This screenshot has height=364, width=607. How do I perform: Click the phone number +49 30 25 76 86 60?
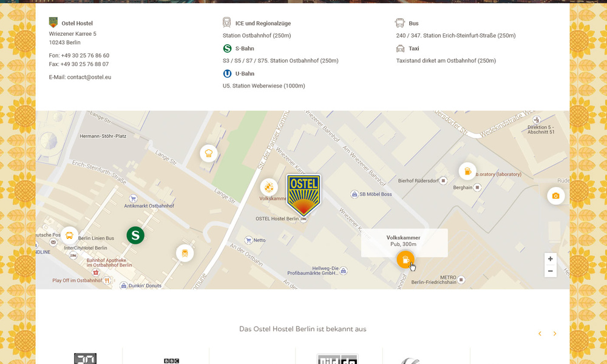[85, 55]
